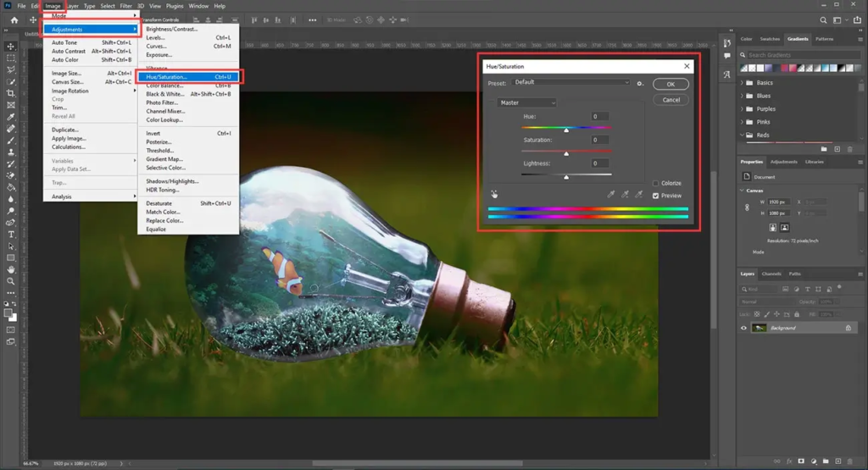Select the Add to Sample eyedropper
Screen dimensions: 868x470
(625, 194)
